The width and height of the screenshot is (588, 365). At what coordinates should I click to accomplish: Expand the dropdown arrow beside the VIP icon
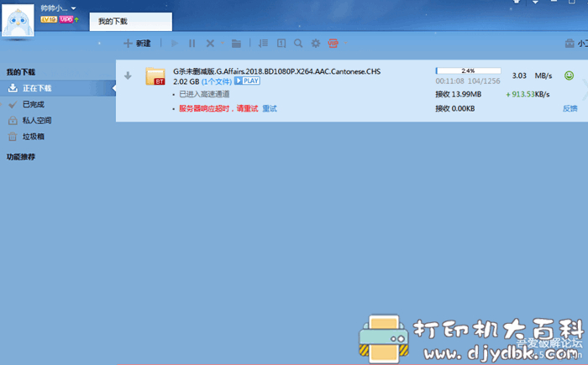coord(345,43)
